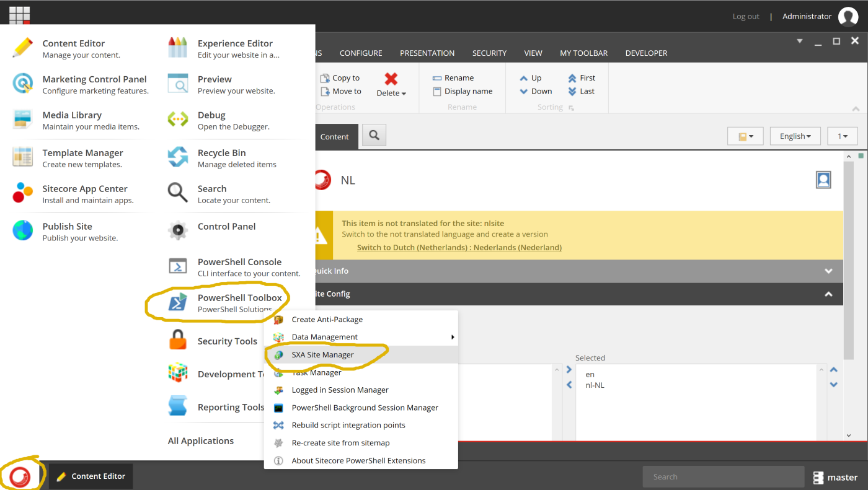This screenshot has height=490, width=868.
Task: Open the Debug icon
Action: point(178,120)
